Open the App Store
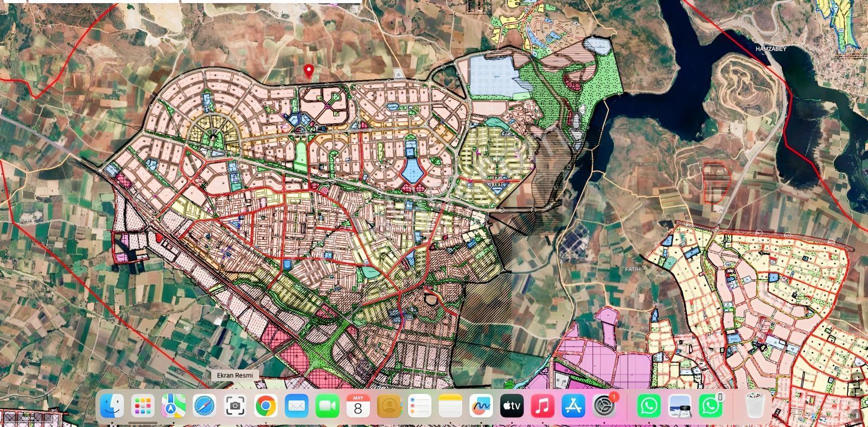Image resolution: width=868 pixels, height=427 pixels. pyautogui.click(x=573, y=405)
